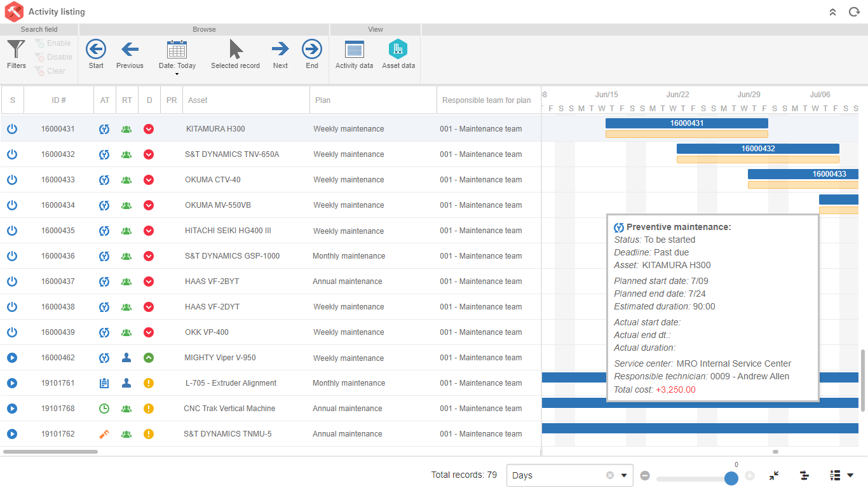868x488 pixels.
Task: Open the Filters panel
Action: (16, 55)
